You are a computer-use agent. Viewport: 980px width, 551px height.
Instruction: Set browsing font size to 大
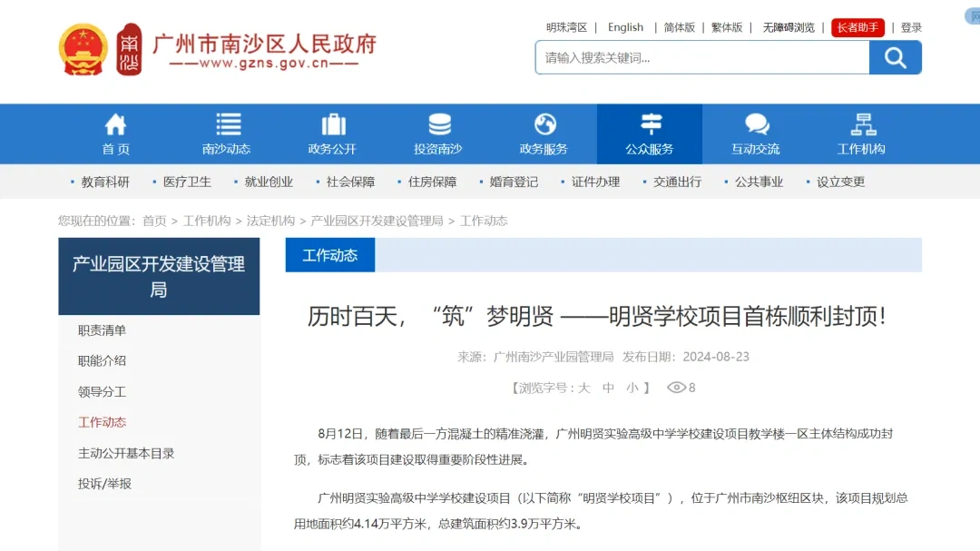(583, 388)
